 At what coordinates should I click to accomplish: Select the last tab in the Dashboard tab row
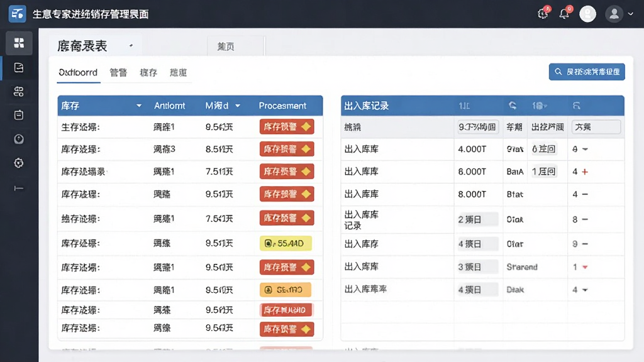coord(178,73)
